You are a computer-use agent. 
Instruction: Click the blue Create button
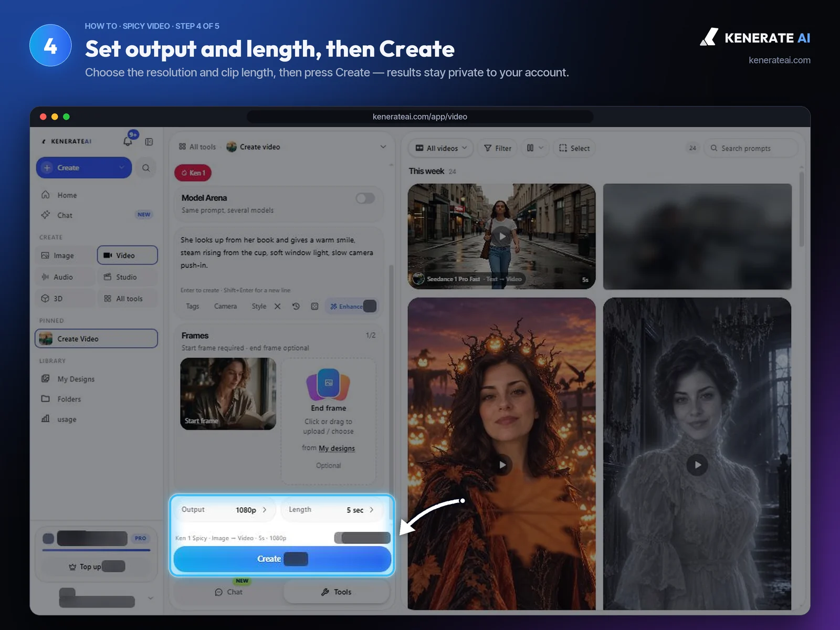coord(282,559)
